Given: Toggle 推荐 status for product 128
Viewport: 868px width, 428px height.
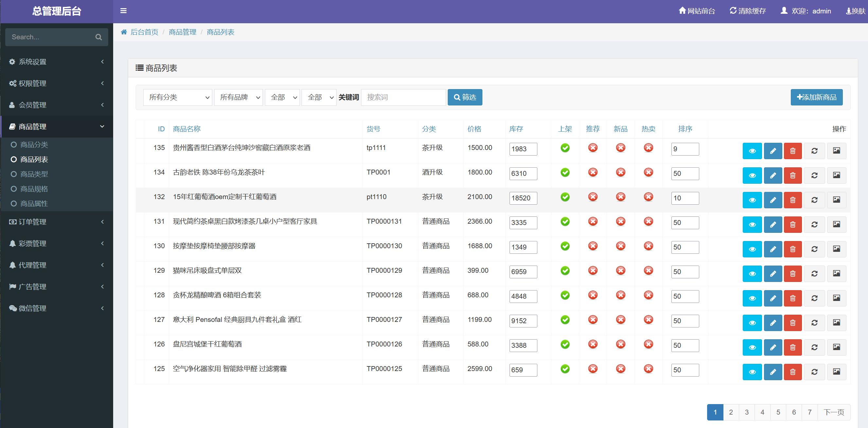Looking at the screenshot, I should 593,295.
